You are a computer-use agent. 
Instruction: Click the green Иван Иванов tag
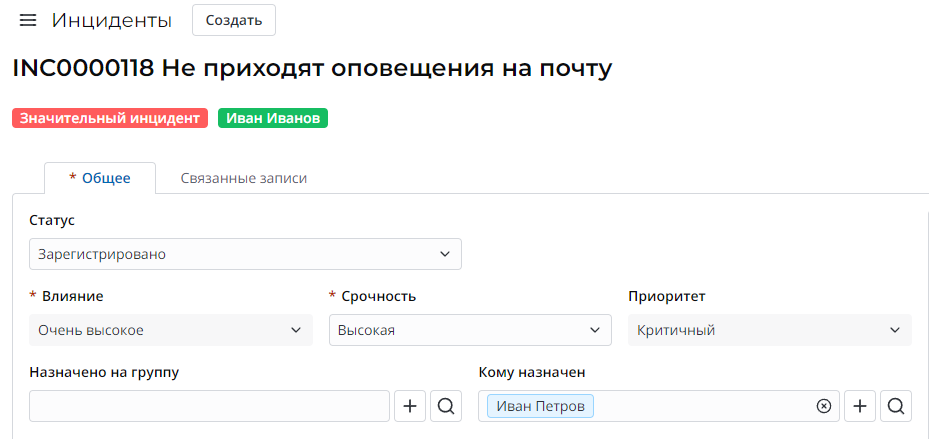tap(273, 118)
